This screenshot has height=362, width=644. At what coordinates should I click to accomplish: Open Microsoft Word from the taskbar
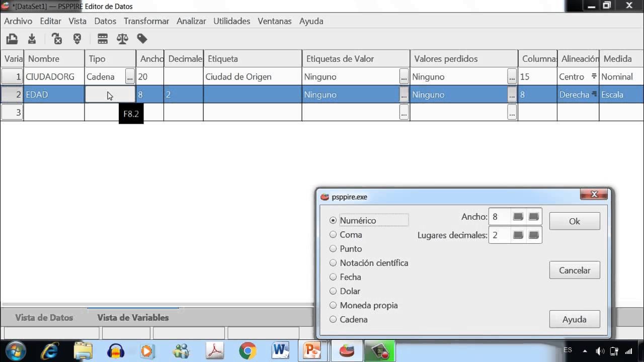(x=280, y=350)
